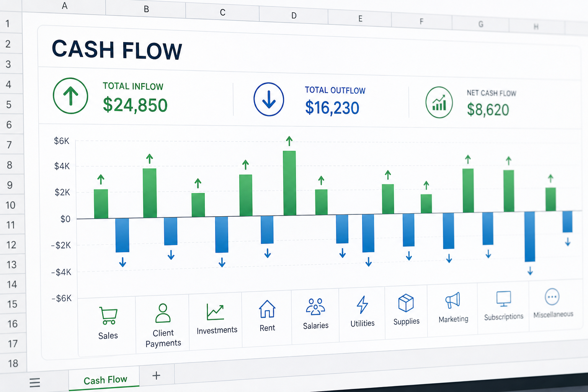This screenshot has width=588, height=392.
Task: Open the all sheets list hamburger icon
Action: [x=35, y=382]
